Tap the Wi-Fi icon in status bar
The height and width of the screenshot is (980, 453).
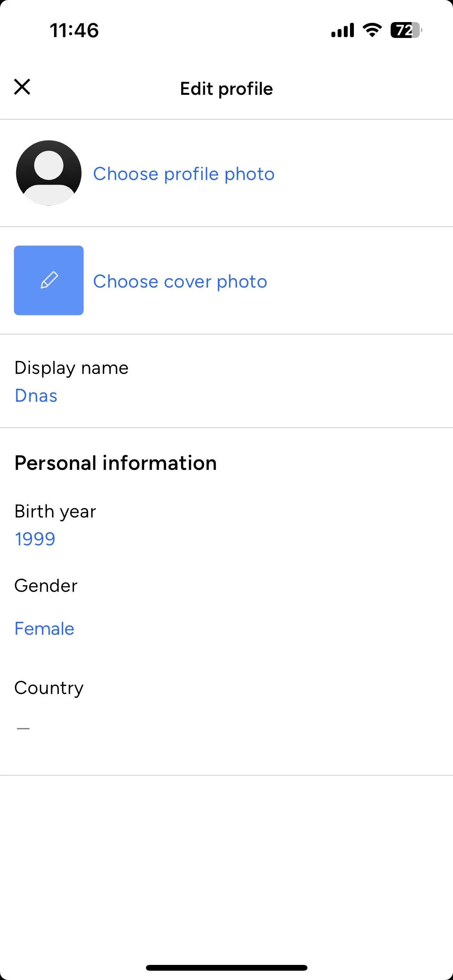coord(372,30)
